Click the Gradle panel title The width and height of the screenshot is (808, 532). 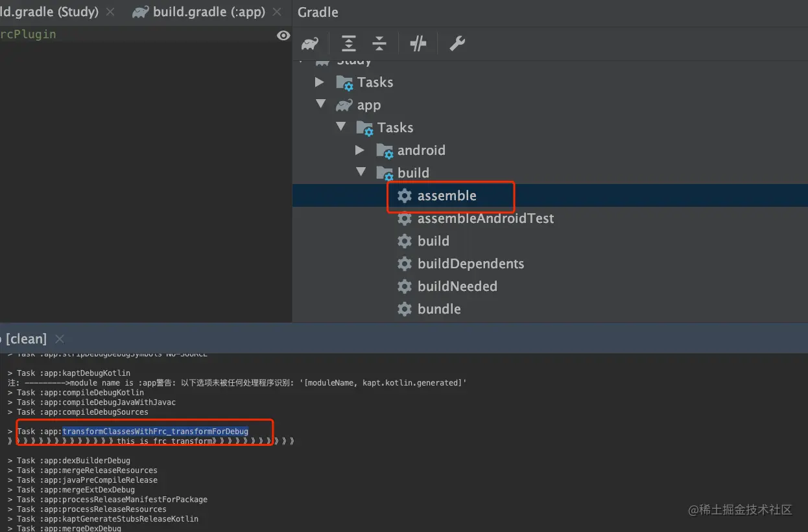click(x=318, y=12)
